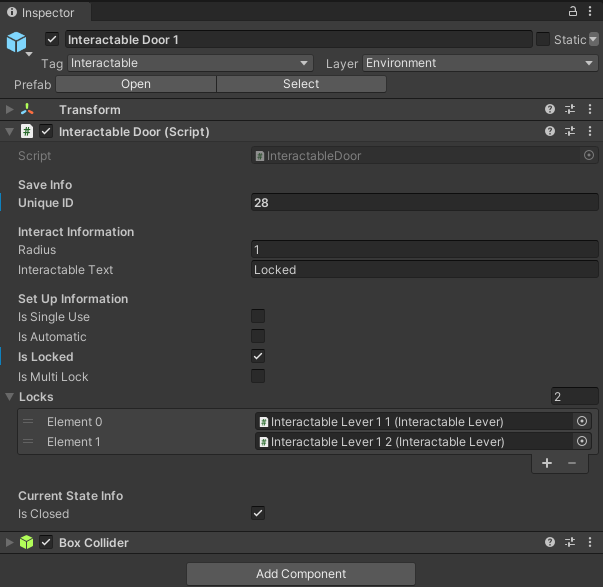The width and height of the screenshot is (603, 587).
Task: Open the Inspector panel three-dot menu
Action: click(x=590, y=11)
